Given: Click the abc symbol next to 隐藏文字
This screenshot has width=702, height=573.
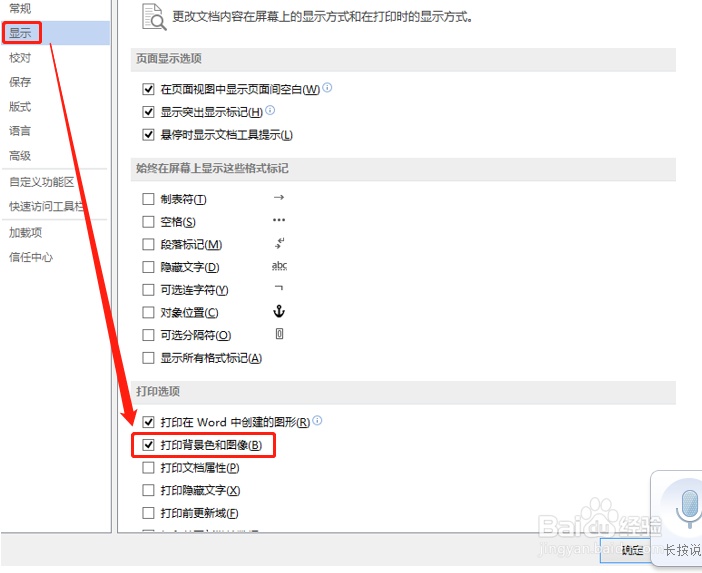Looking at the screenshot, I should click(x=279, y=266).
